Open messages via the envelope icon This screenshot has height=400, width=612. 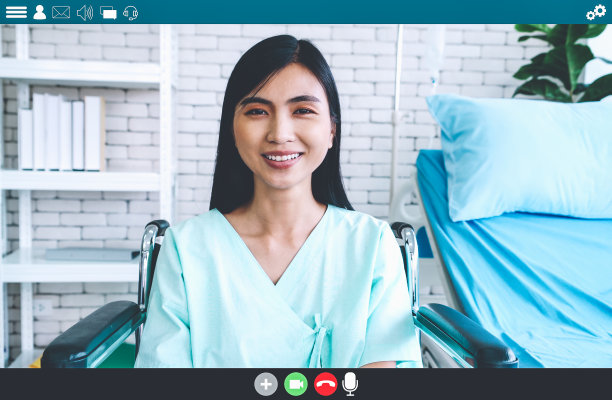pos(61,12)
